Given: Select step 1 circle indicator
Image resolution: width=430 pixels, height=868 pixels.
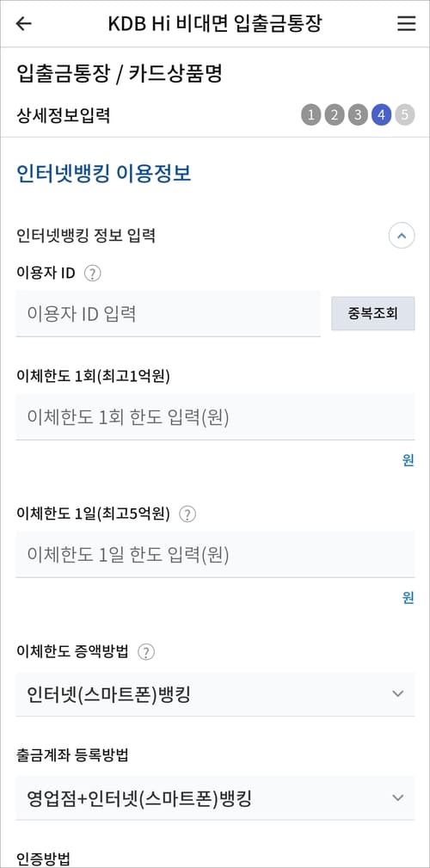Looking at the screenshot, I should pyautogui.click(x=311, y=115).
